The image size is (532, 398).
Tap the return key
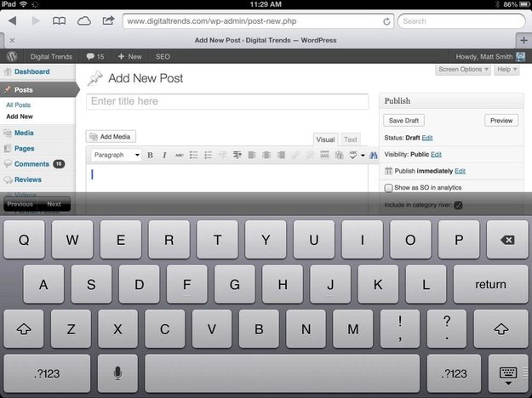tap(490, 284)
